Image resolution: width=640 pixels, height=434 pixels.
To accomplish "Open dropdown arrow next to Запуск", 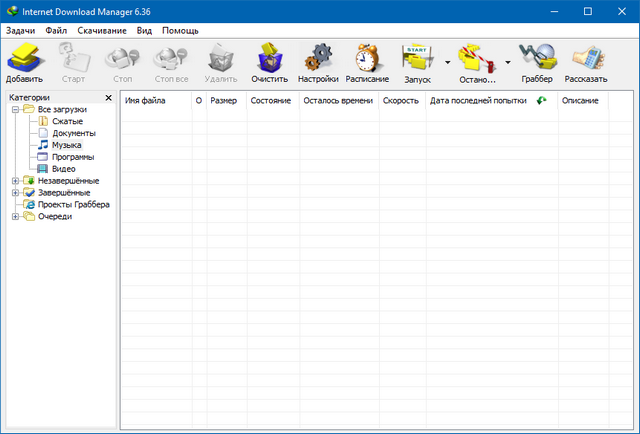I will point(447,62).
